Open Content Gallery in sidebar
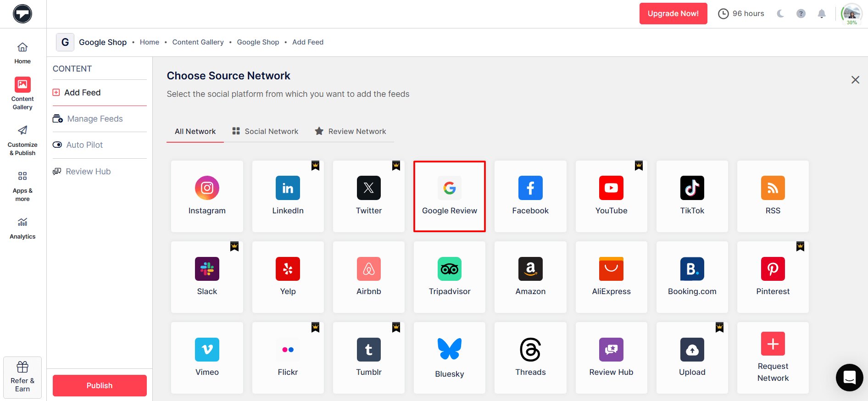 point(22,94)
